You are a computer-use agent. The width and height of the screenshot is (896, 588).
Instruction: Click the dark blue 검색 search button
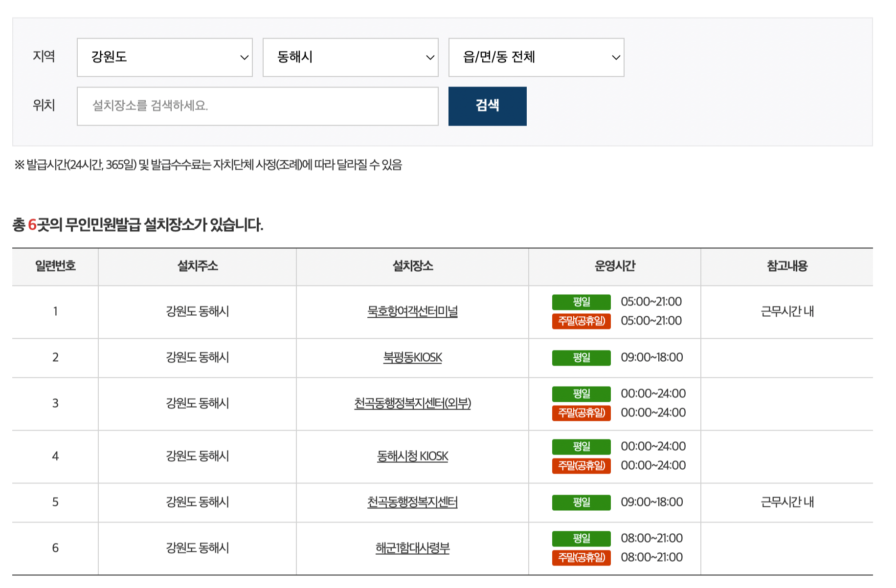tap(487, 106)
